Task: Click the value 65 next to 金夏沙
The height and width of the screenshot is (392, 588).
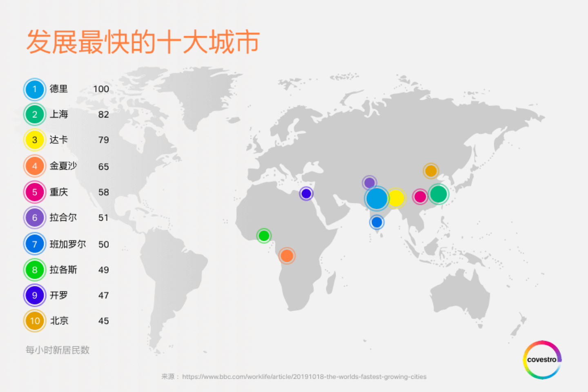Action: click(x=104, y=167)
